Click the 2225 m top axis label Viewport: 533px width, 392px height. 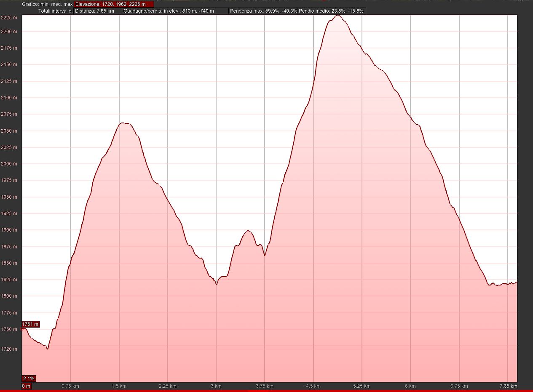click(x=9, y=18)
